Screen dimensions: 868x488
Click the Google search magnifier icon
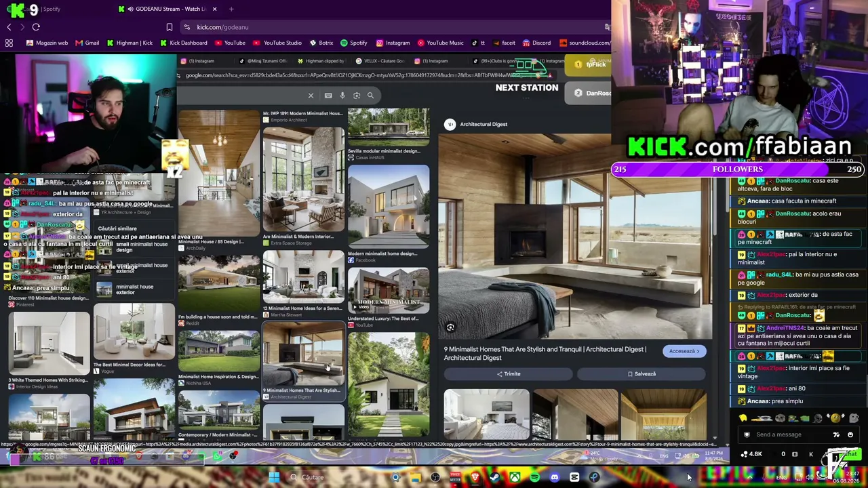click(x=370, y=96)
